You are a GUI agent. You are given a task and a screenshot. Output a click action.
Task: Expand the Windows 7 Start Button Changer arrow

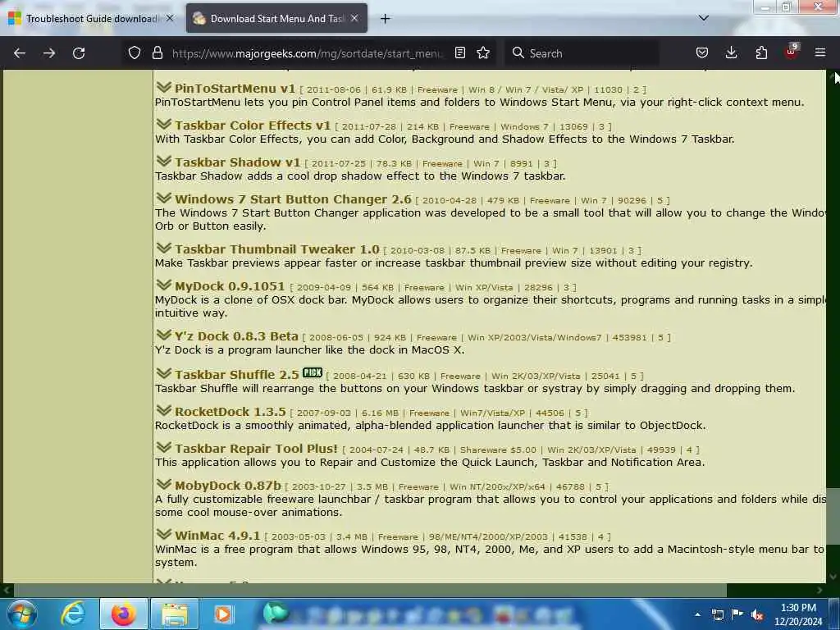[x=164, y=199]
